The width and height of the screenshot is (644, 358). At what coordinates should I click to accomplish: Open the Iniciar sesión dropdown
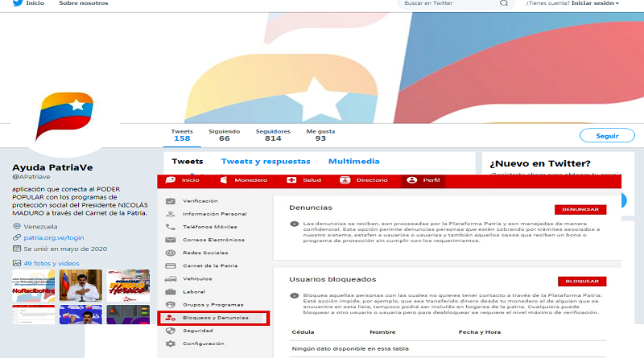pyautogui.click(x=595, y=3)
